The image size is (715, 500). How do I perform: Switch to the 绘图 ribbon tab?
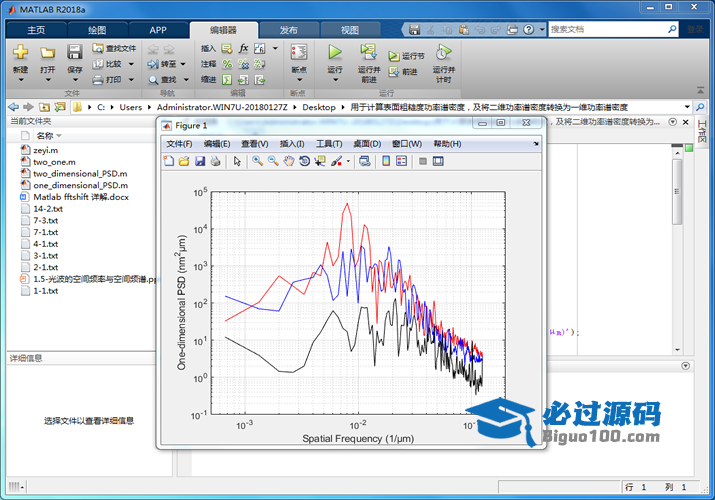97,30
